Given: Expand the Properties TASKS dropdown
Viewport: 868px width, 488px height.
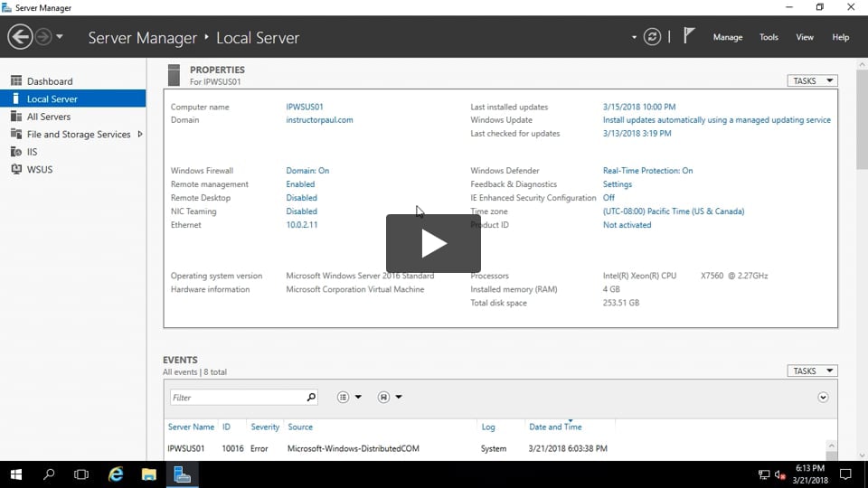Looking at the screenshot, I should point(812,81).
